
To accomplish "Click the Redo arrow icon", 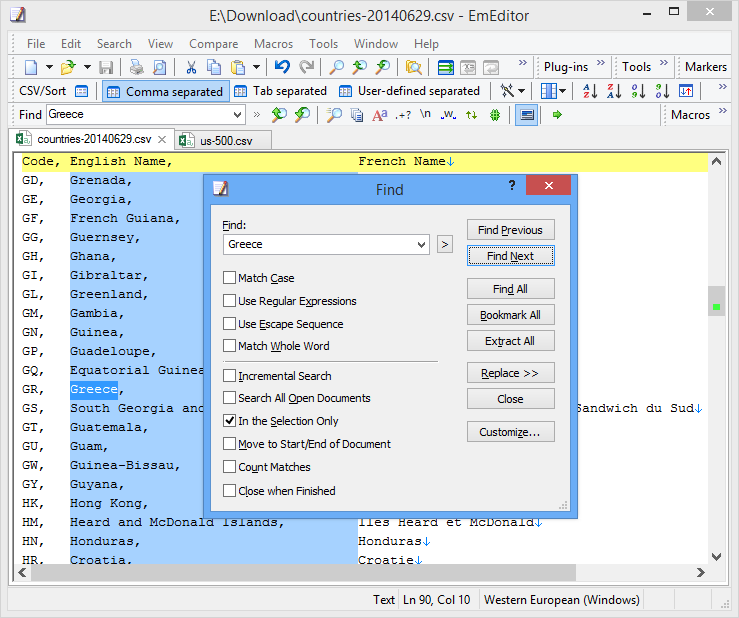I will 307,67.
